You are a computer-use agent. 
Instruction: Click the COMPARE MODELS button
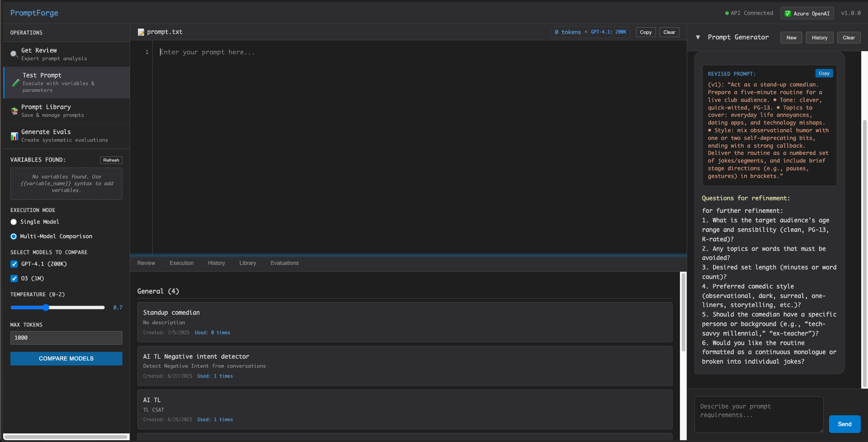tap(66, 358)
